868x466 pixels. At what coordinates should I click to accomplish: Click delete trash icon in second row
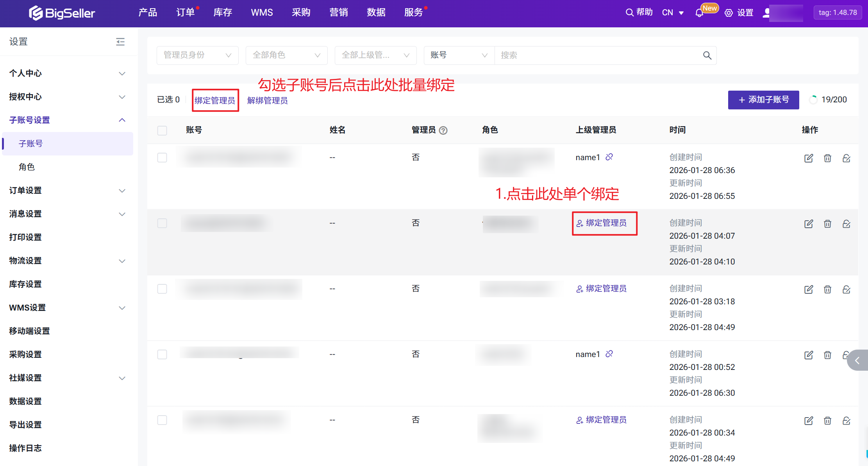pyautogui.click(x=827, y=224)
